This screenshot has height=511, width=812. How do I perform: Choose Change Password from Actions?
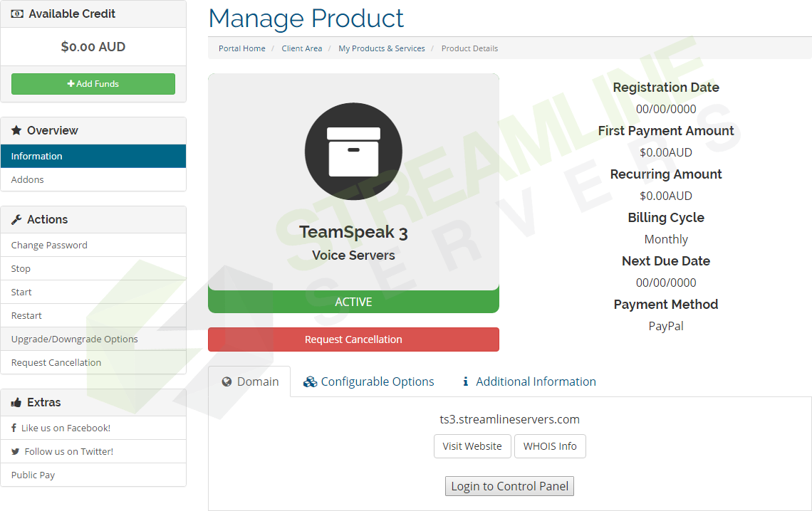pyautogui.click(x=49, y=246)
